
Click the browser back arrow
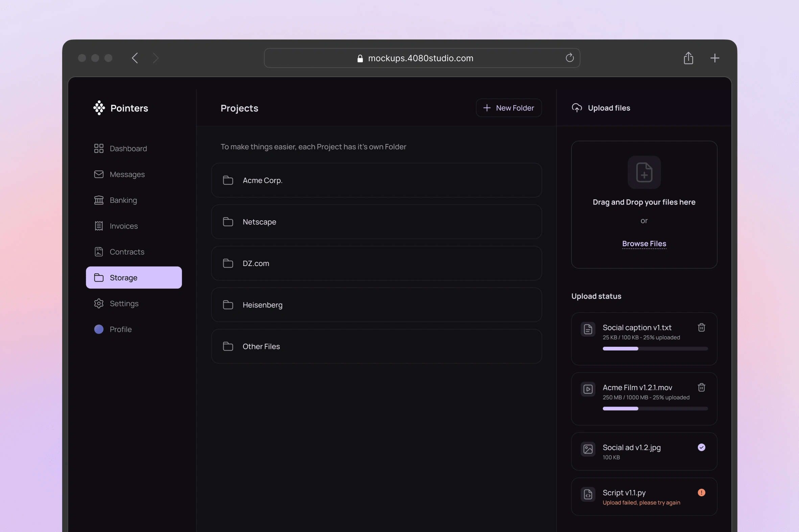click(135, 58)
